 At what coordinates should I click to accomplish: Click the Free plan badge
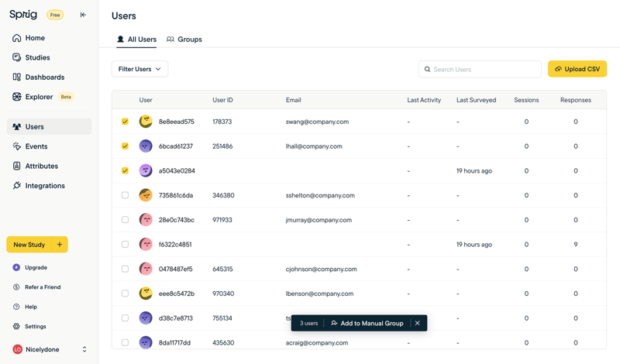click(55, 15)
